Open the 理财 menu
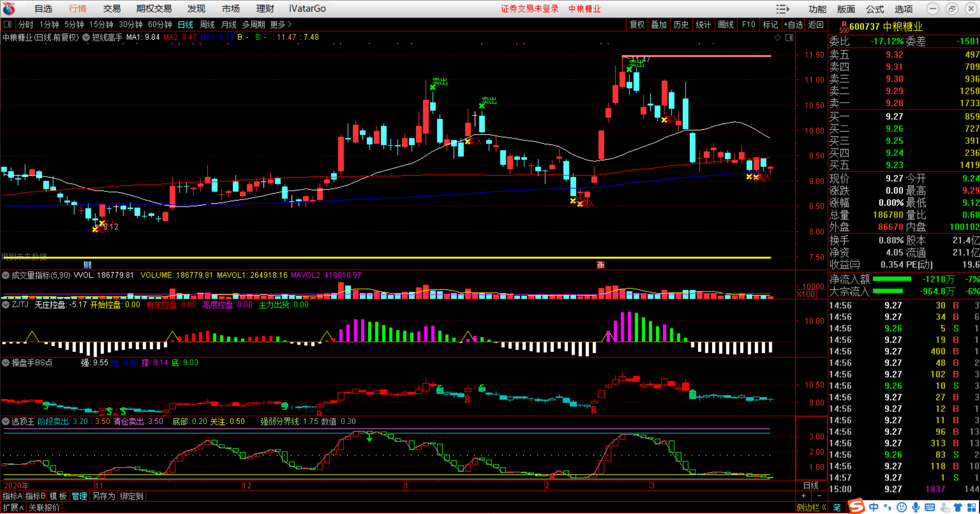Viewport: 980px width, 514px height. 265,9
